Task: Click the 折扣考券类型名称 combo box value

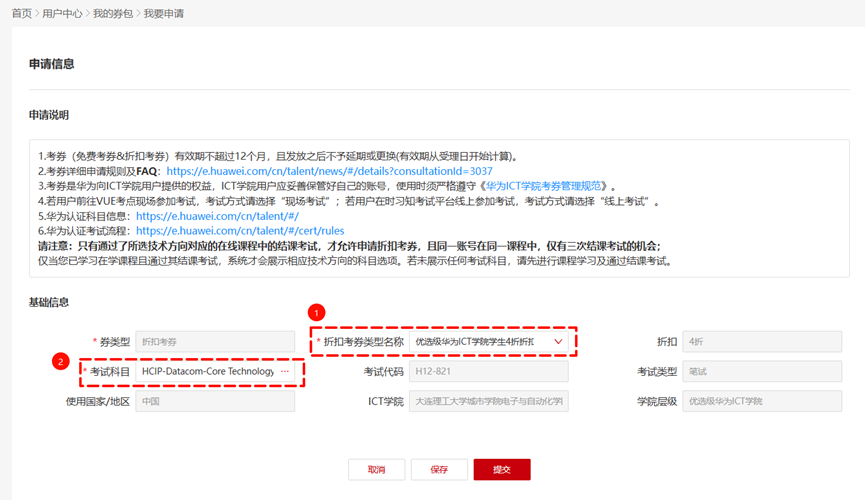Action: click(x=488, y=342)
